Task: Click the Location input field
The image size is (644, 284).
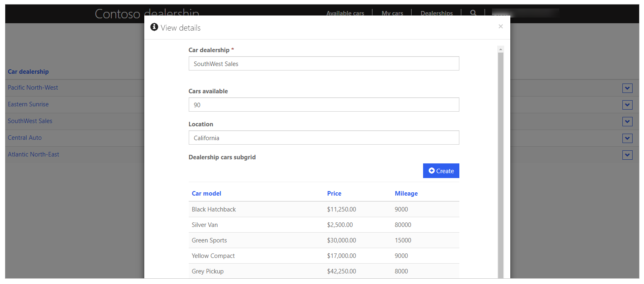Action: 324,138
